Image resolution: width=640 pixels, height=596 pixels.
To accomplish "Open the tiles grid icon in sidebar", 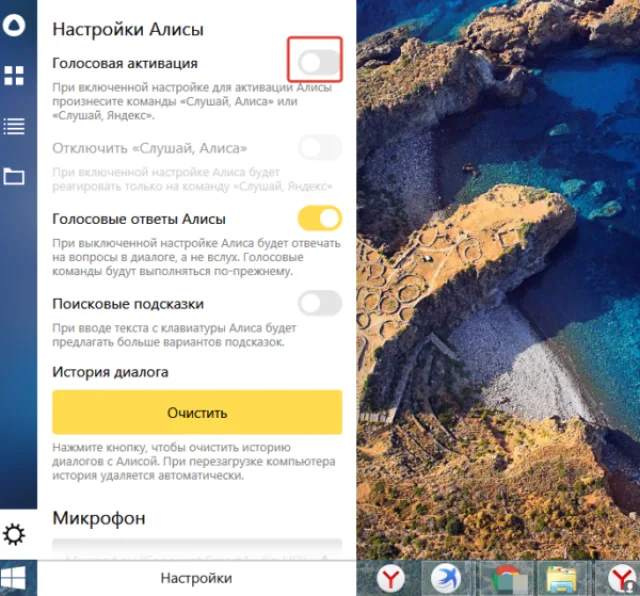I will click(14, 76).
